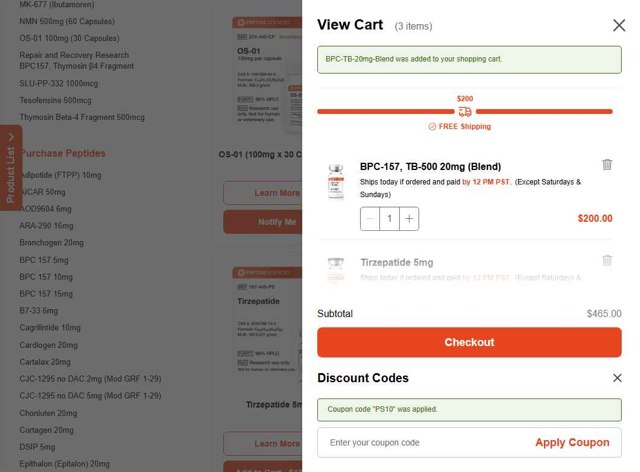The height and width of the screenshot is (472, 640).
Task: Focus the coupon code input field
Action: click(420, 442)
